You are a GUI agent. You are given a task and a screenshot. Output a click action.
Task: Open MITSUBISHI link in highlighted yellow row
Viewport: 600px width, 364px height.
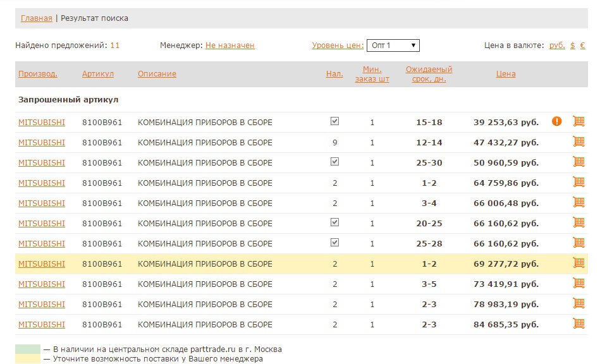(x=42, y=264)
